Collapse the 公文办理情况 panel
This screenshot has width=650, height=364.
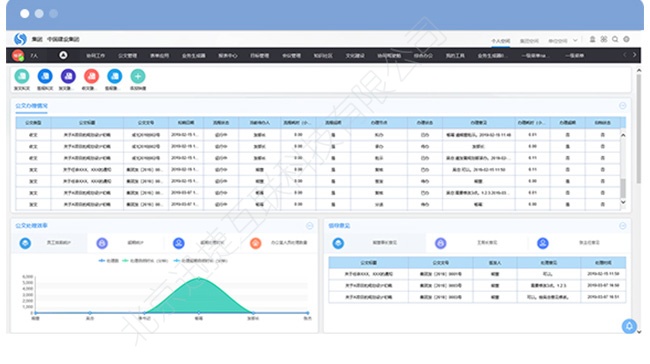(x=623, y=106)
